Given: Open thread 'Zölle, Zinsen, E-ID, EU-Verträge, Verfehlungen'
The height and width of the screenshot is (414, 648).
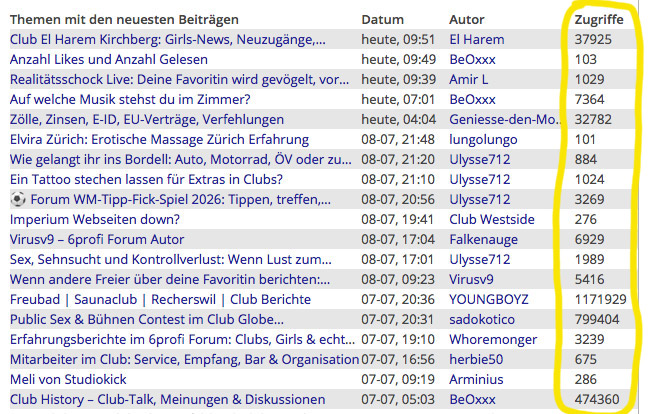Looking at the screenshot, I should pyautogui.click(x=147, y=119).
